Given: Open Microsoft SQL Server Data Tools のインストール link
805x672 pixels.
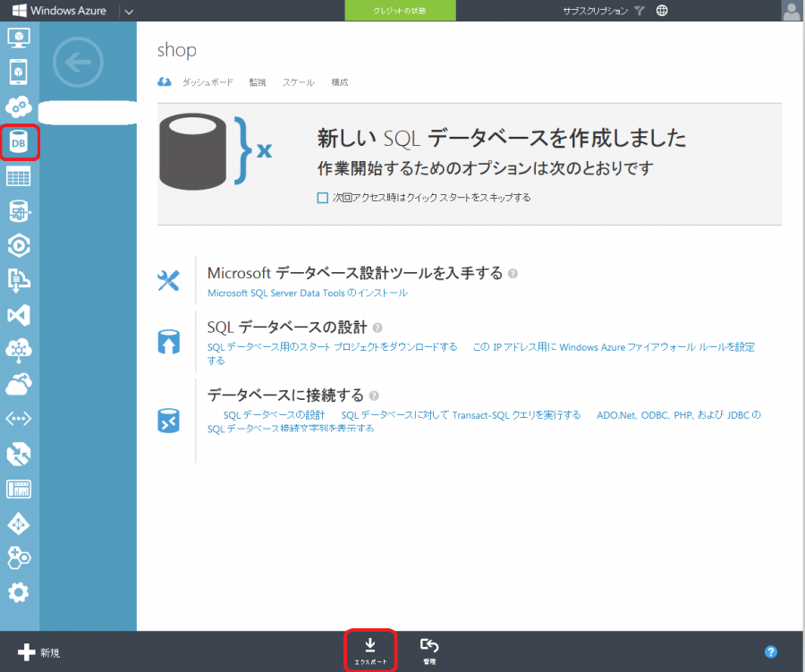Looking at the screenshot, I should point(308,293).
